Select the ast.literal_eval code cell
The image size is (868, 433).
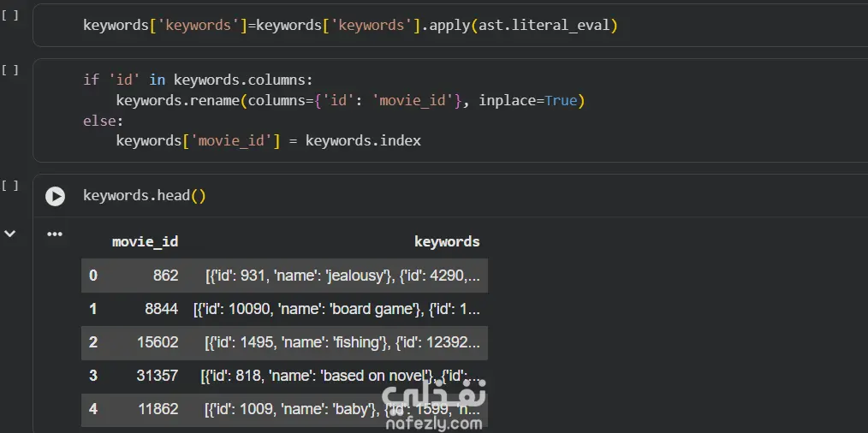(x=450, y=26)
